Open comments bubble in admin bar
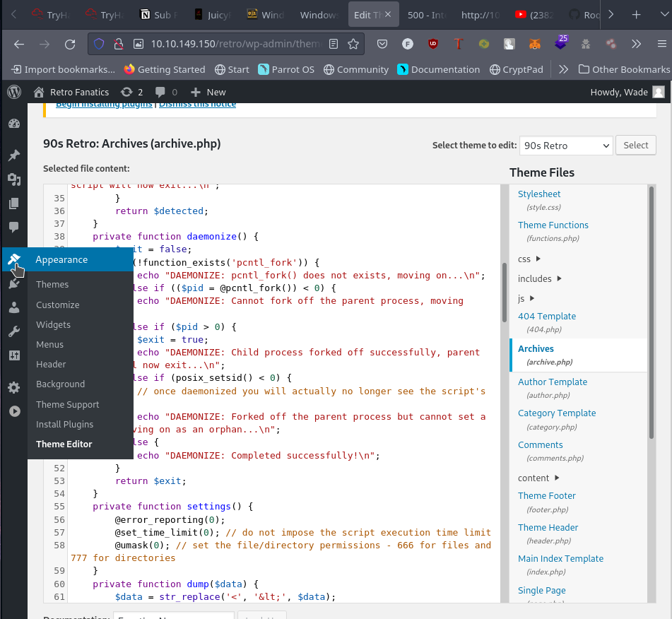The width and height of the screenshot is (672, 619). [x=166, y=92]
